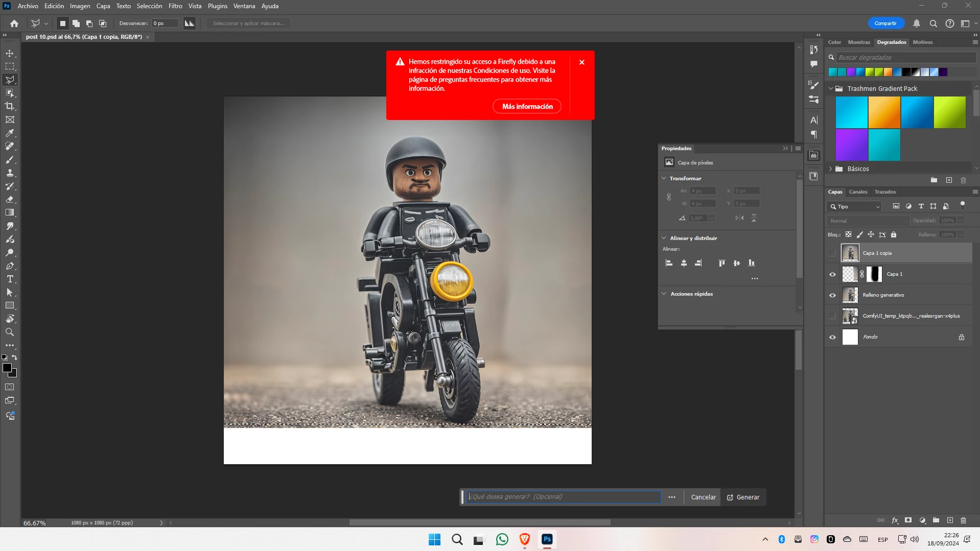Hide the Fondo layer
The image size is (980, 551).
832,337
